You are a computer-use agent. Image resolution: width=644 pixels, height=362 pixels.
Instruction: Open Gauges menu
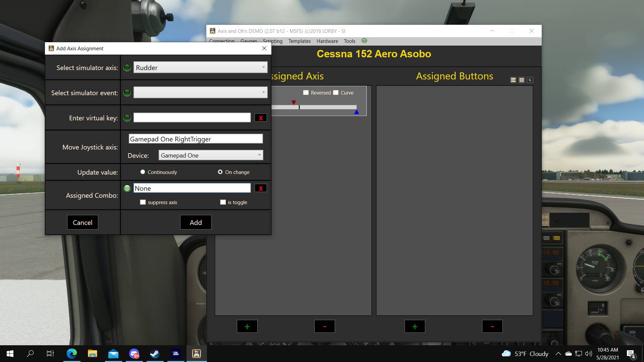click(249, 41)
